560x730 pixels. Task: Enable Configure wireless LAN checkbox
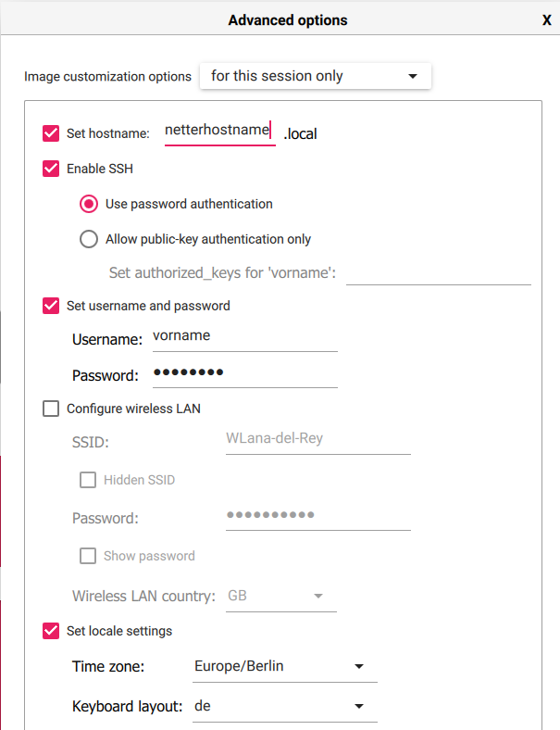click(x=52, y=409)
